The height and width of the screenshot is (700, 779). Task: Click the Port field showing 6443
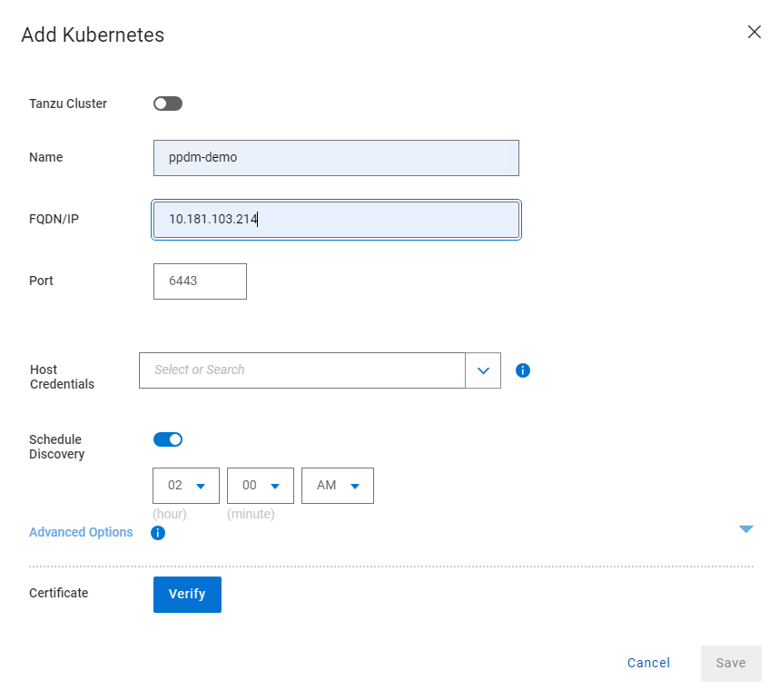pos(200,281)
